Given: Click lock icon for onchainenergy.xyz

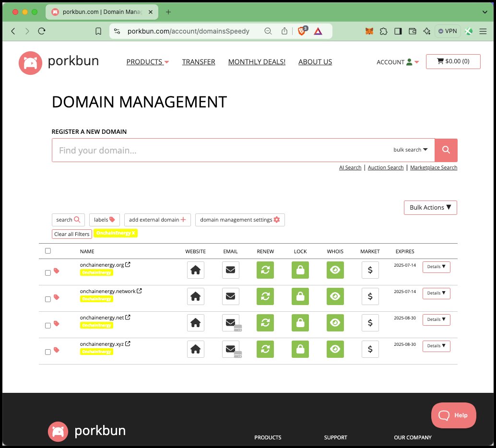Looking at the screenshot, I should click(x=300, y=349).
